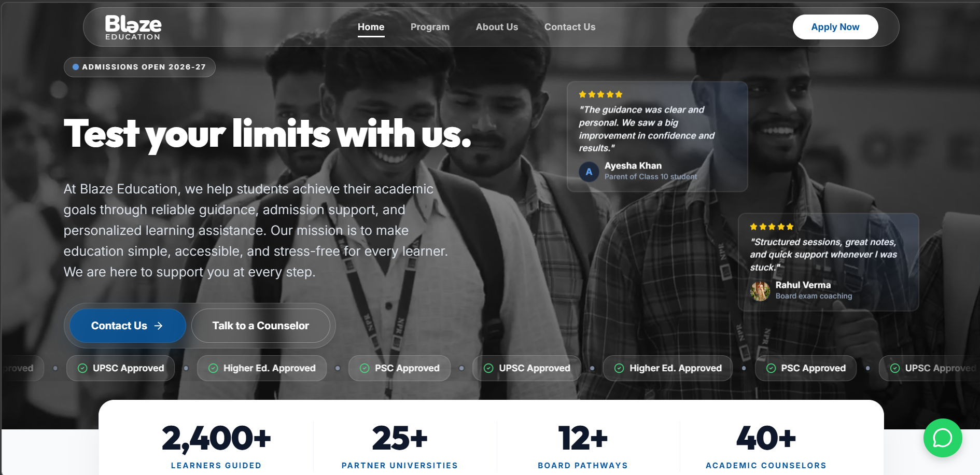Image resolution: width=980 pixels, height=475 pixels.
Task: Click the Talk to a Counselor button
Action: pyautogui.click(x=260, y=326)
